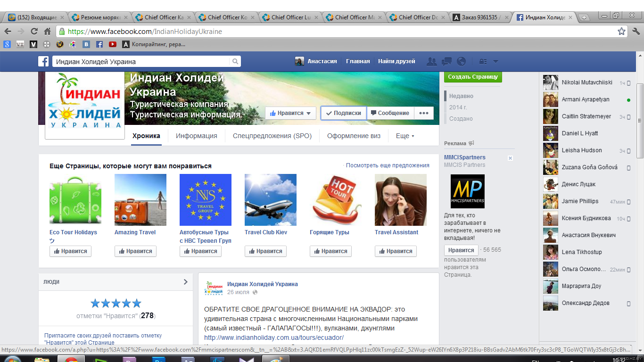Like MMCIS Partners ad page
Image resolution: width=644 pixels, height=362 pixels.
pyautogui.click(x=461, y=250)
